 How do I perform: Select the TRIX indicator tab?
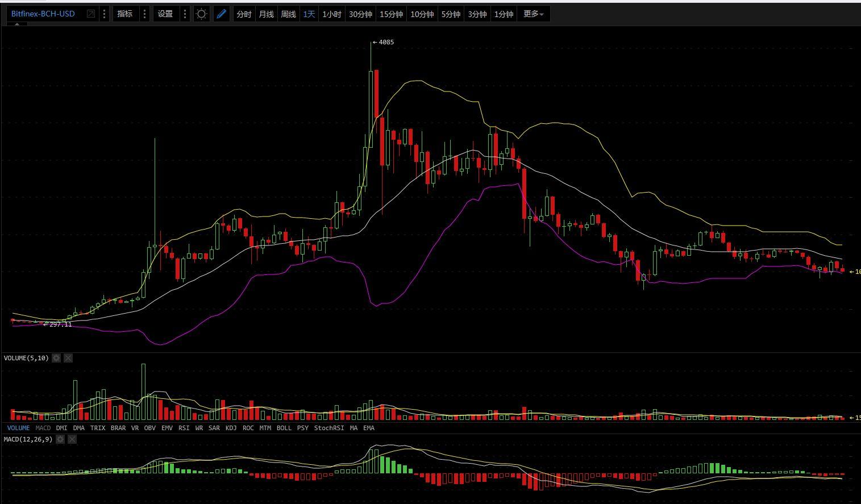98,428
